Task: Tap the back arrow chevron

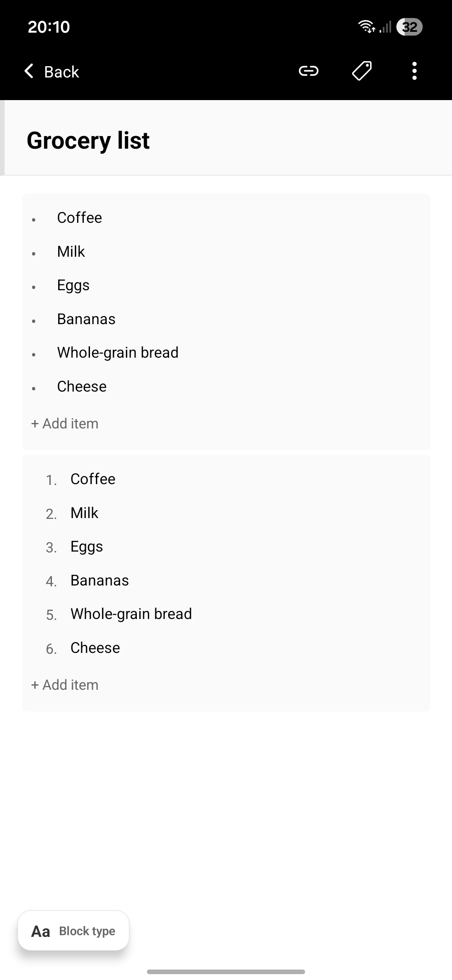Action: [29, 71]
